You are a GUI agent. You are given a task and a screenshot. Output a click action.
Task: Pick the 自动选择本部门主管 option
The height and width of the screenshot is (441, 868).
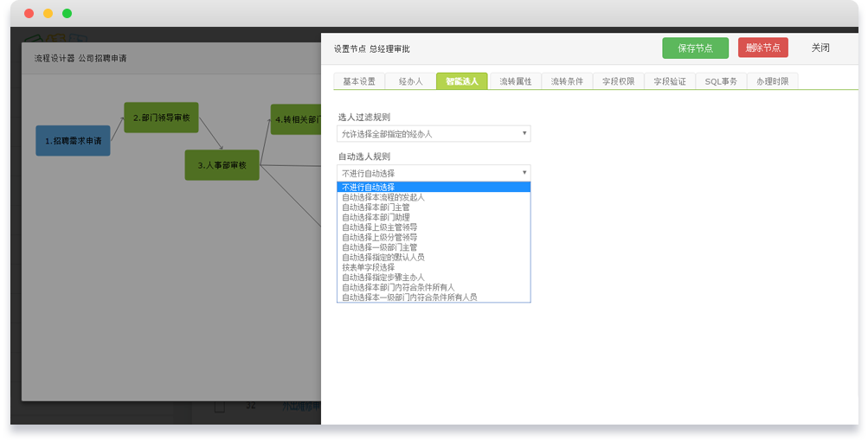click(376, 208)
